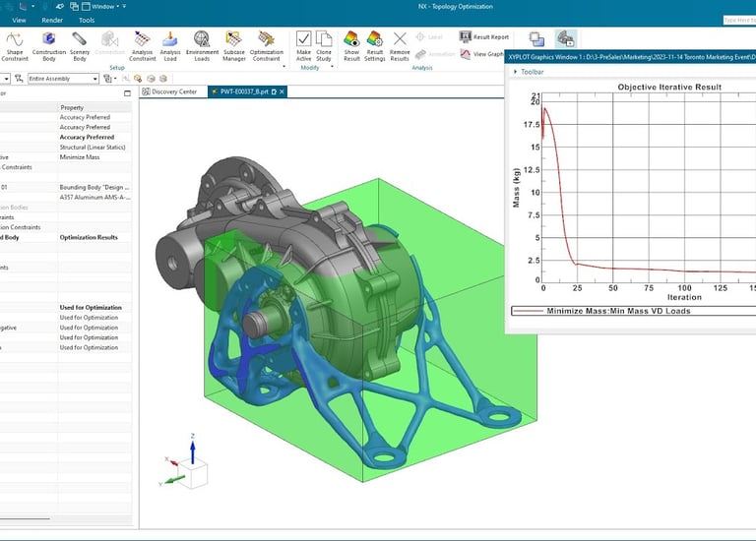Select the Shape Constraint tool

tap(15, 46)
